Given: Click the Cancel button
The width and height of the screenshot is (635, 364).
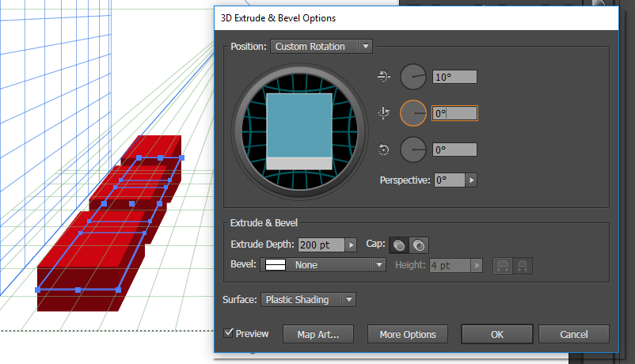Looking at the screenshot, I should tap(573, 334).
